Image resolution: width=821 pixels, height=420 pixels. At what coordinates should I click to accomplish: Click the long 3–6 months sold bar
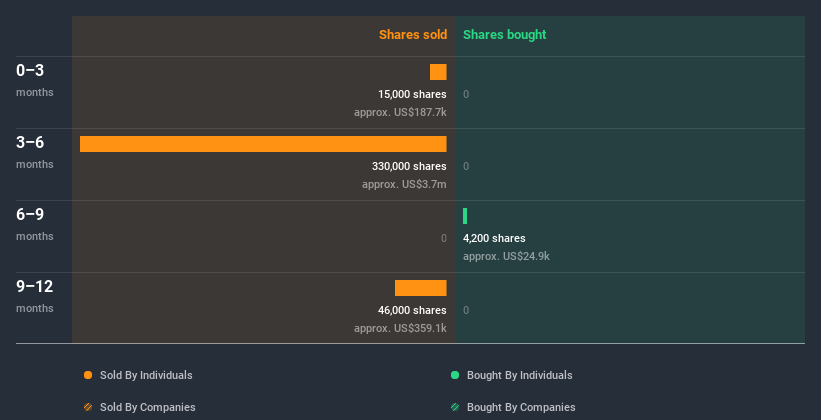pyautogui.click(x=263, y=144)
